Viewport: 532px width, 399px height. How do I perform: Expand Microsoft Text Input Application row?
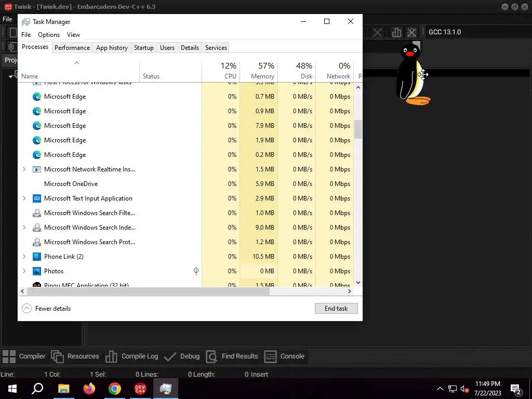24,198
